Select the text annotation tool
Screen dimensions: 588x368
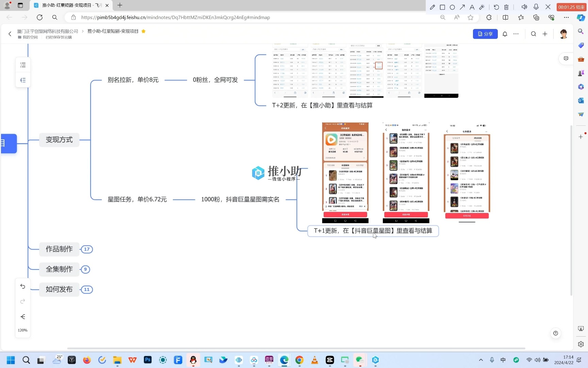[472, 7]
